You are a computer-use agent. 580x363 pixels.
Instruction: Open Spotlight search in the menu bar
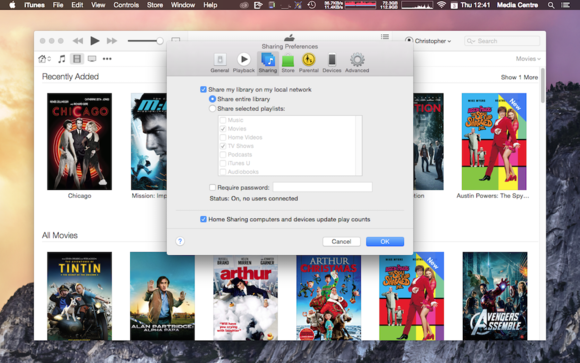[551, 5]
